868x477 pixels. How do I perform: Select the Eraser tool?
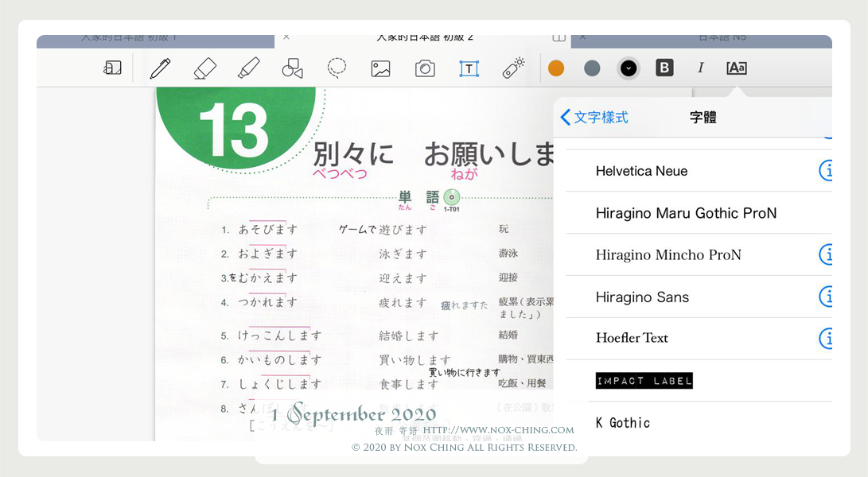coord(204,68)
